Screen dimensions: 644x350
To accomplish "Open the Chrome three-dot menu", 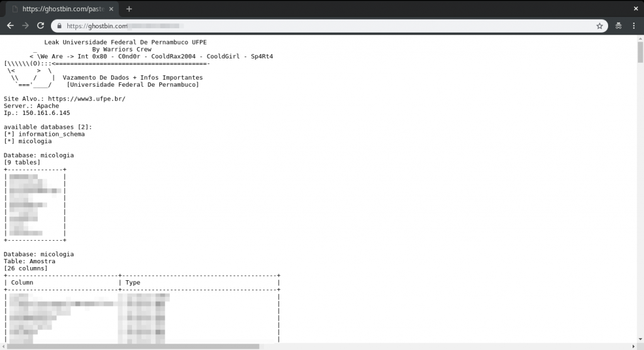I will [x=634, y=26].
